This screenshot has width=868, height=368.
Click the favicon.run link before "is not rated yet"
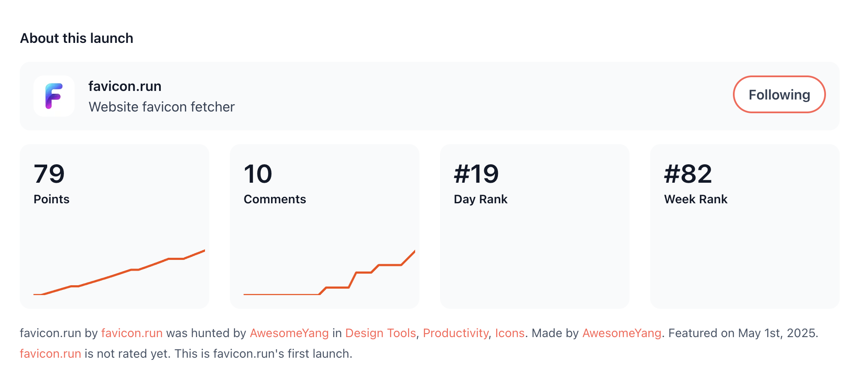[50, 354]
